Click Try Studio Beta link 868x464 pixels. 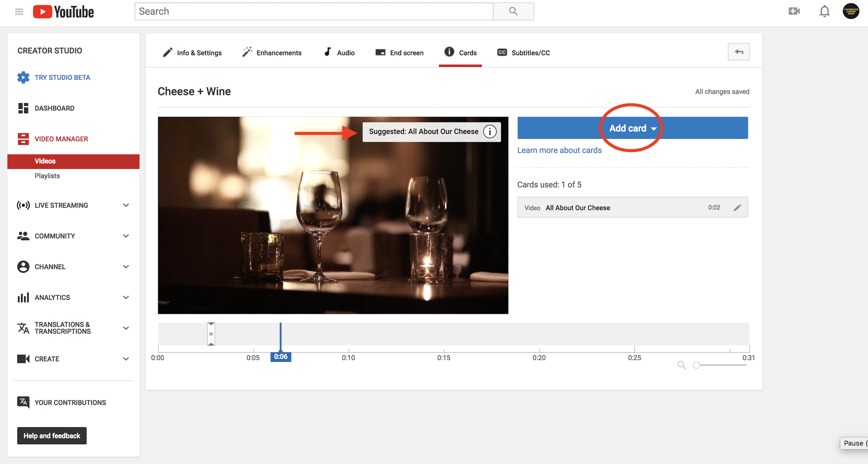click(62, 77)
